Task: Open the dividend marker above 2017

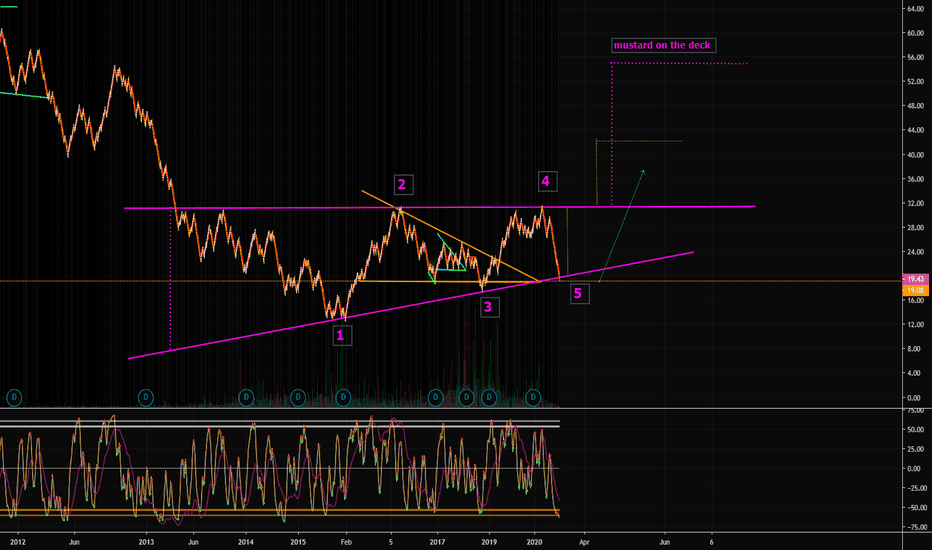Action: [x=436, y=397]
